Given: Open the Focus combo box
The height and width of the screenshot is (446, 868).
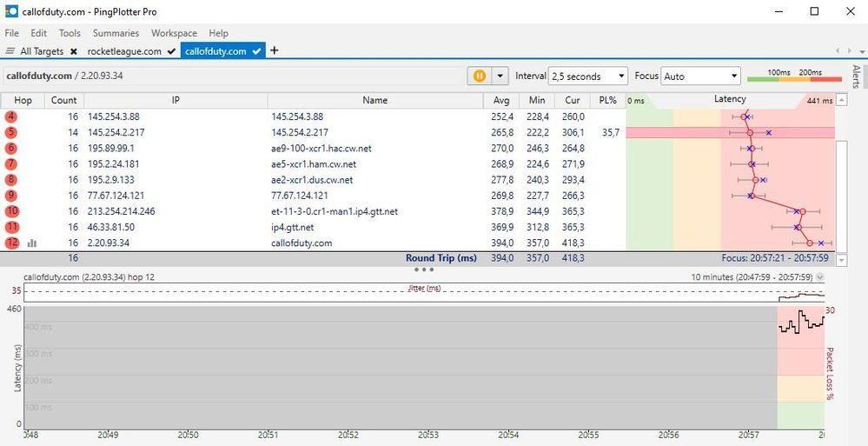Looking at the screenshot, I should point(701,77).
